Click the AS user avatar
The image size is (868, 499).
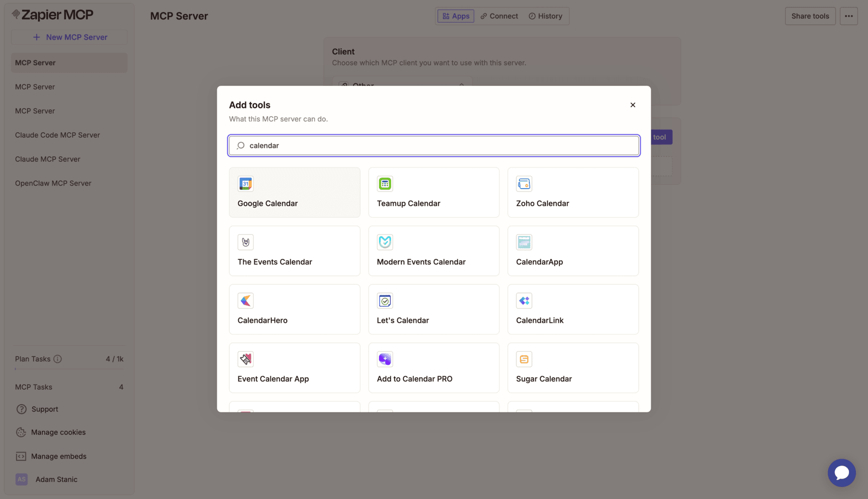[21, 479]
